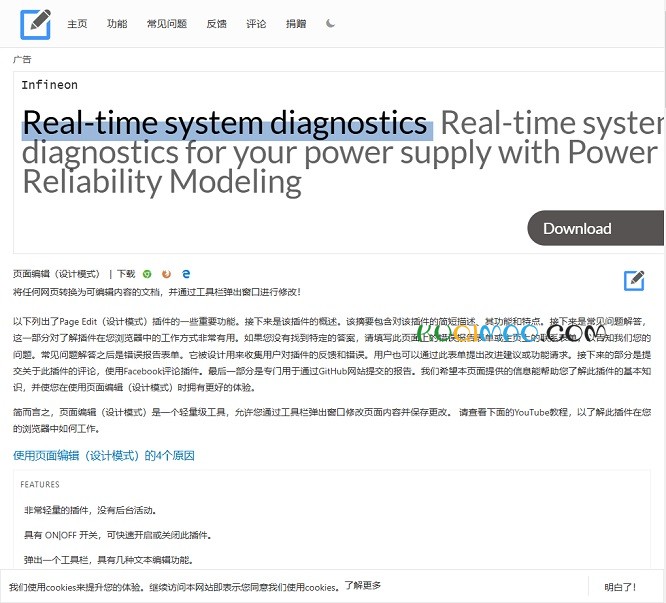666x603 pixels.
Task: Select 反馈 in the navigation bar
Action: 216,24
